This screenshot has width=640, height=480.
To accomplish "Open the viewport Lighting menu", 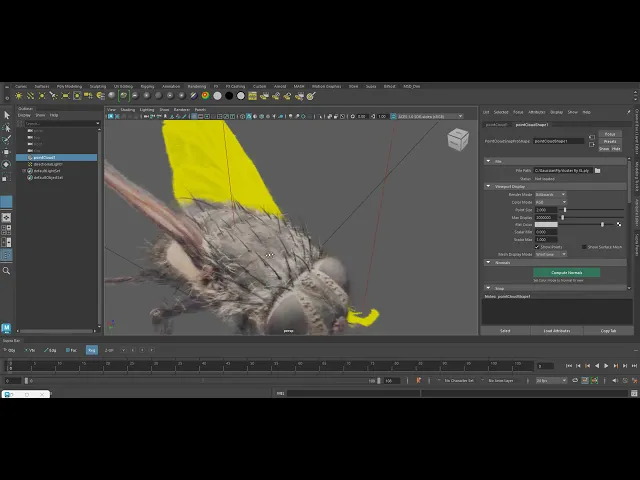I will click(147, 110).
